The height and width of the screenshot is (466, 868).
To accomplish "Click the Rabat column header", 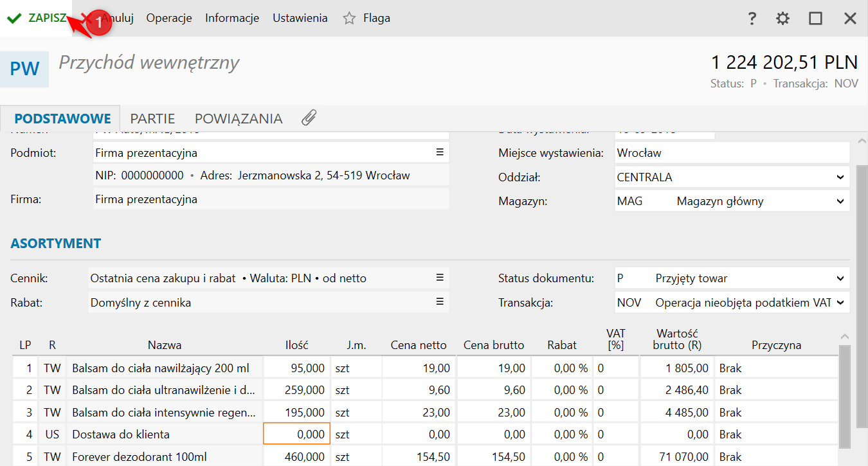I will [x=562, y=345].
